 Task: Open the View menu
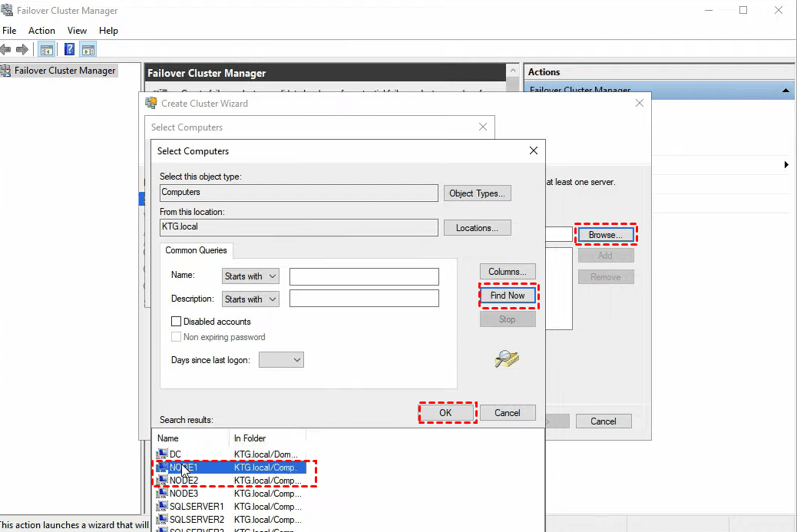77,31
